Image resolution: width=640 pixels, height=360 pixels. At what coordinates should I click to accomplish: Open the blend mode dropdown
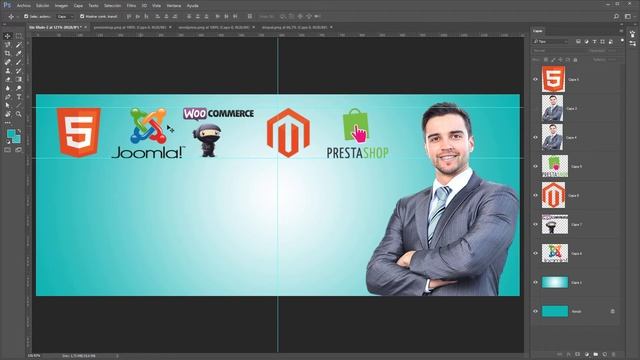click(x=557, y=51)
